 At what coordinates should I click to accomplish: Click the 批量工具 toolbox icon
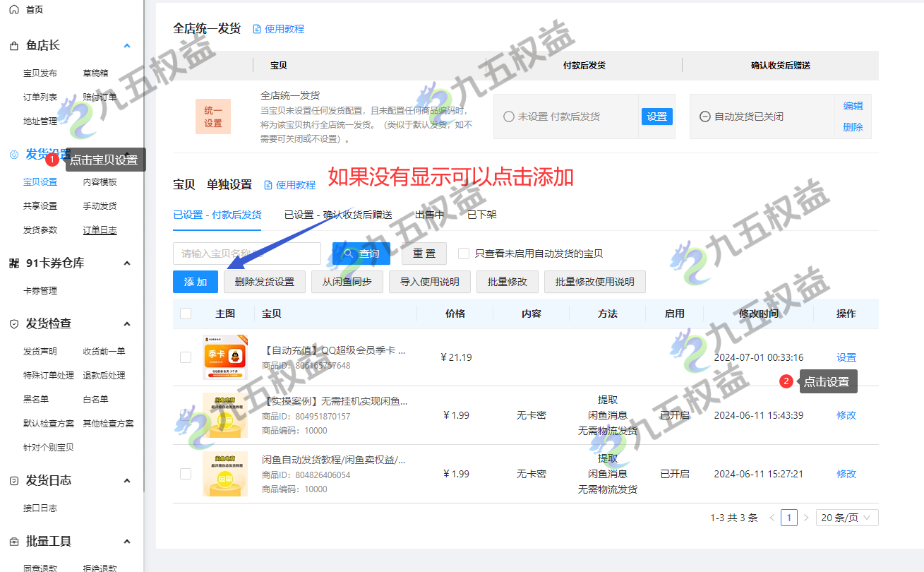14,542
